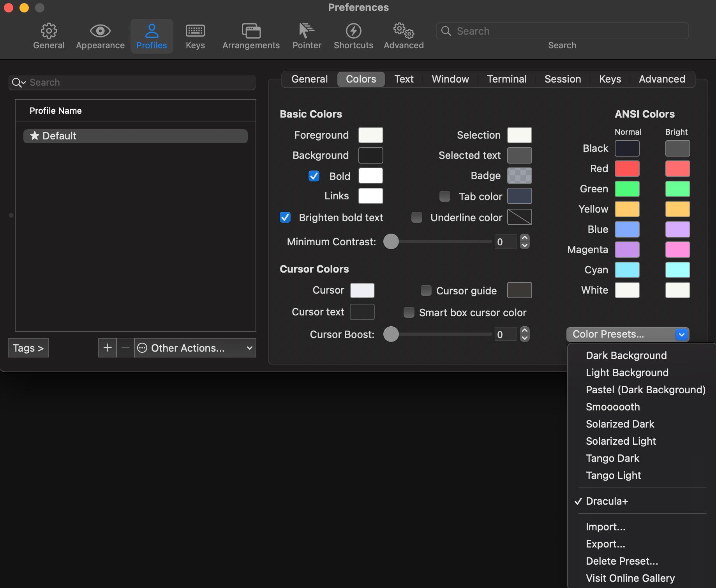The width and height of the screenshot is (716, 588).
Task: Enable Smart box cursor color checkbox
Action: click(x=409, y=312)
